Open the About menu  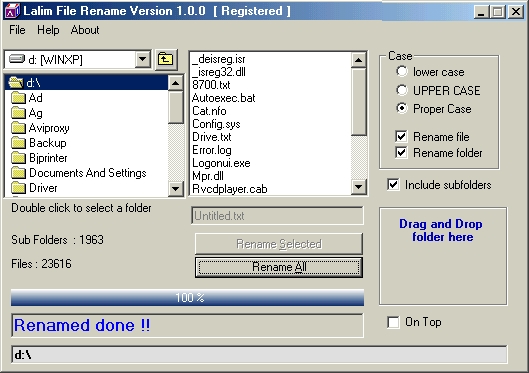[85, 30]
